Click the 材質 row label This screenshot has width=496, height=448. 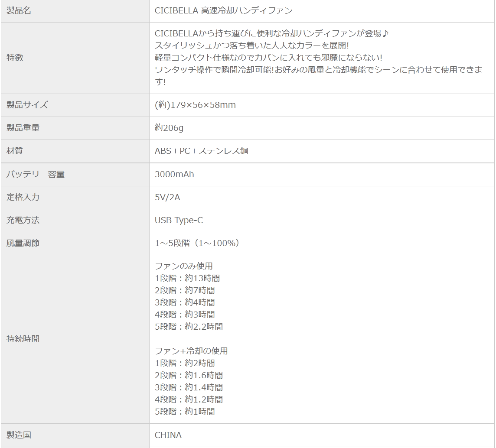15,151
